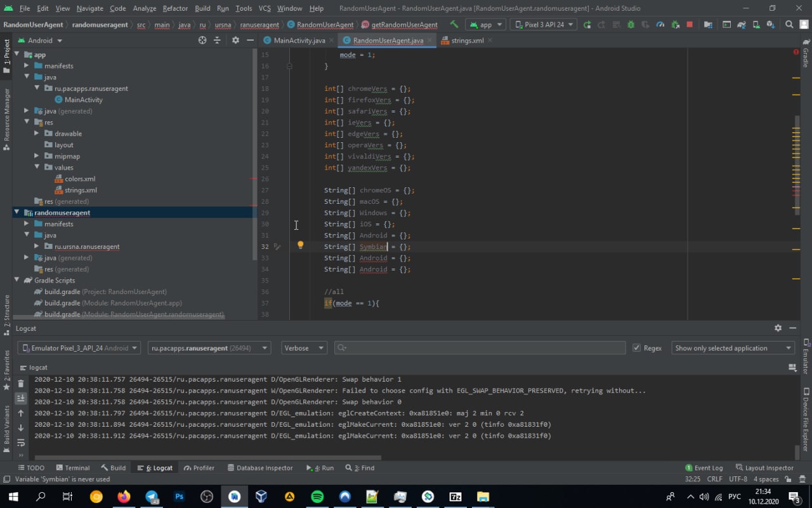Open Project panel gear settings
This screenshot has width=812, height=508.
coord(235,40)
